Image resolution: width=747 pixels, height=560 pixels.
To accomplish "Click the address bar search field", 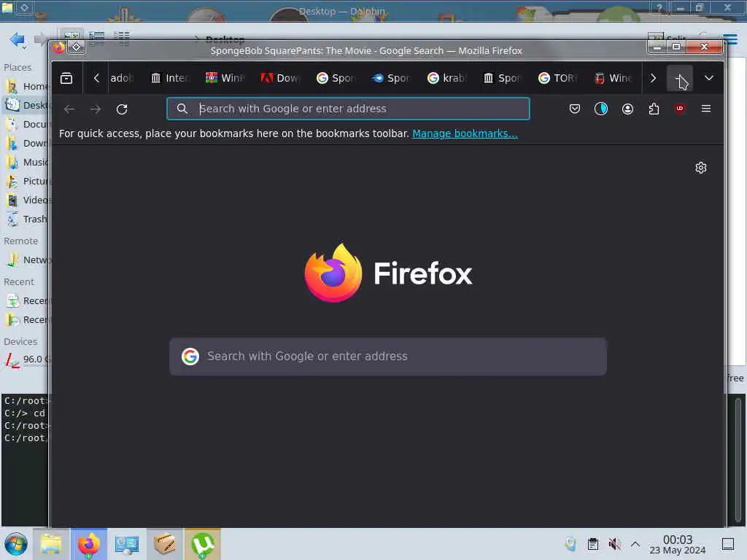I will coord(348,109).
